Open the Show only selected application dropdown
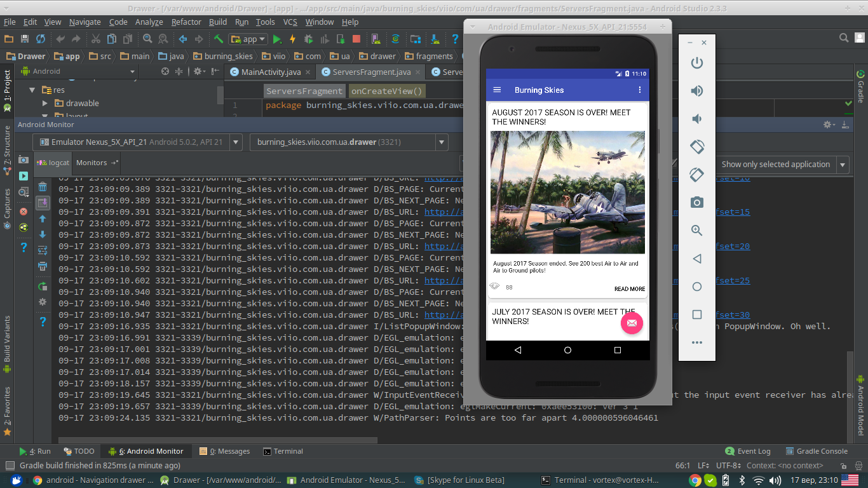 783,165
